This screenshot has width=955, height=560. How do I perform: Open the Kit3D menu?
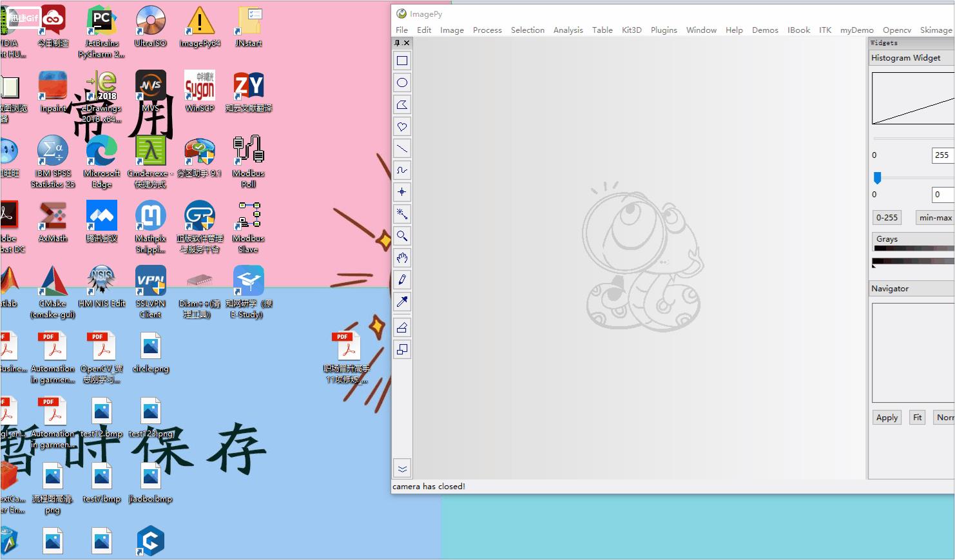[x=632, y=30]
